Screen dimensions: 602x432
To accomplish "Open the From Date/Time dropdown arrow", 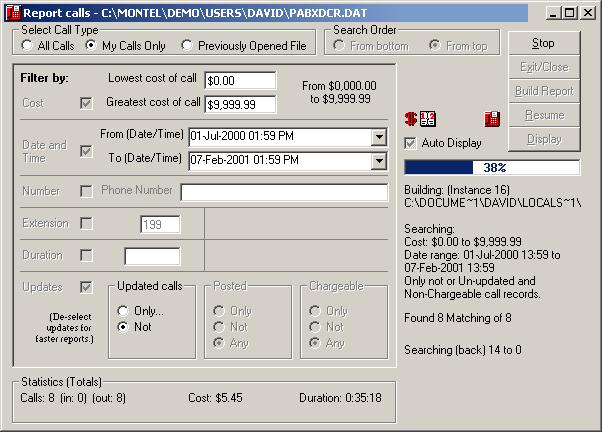I will 379,137.
